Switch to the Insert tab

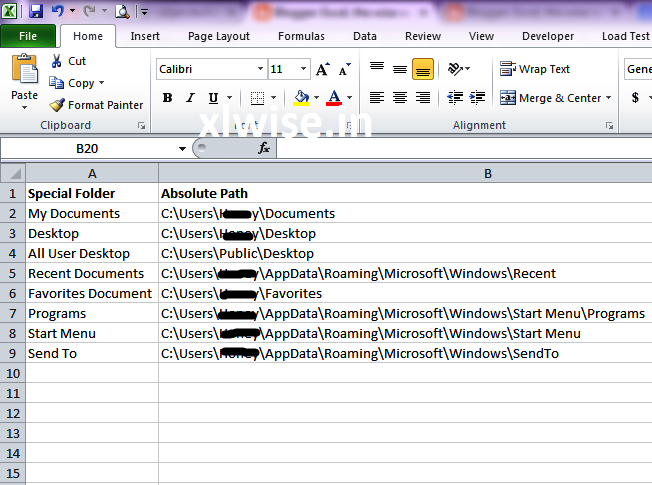(x=145, y=36)
